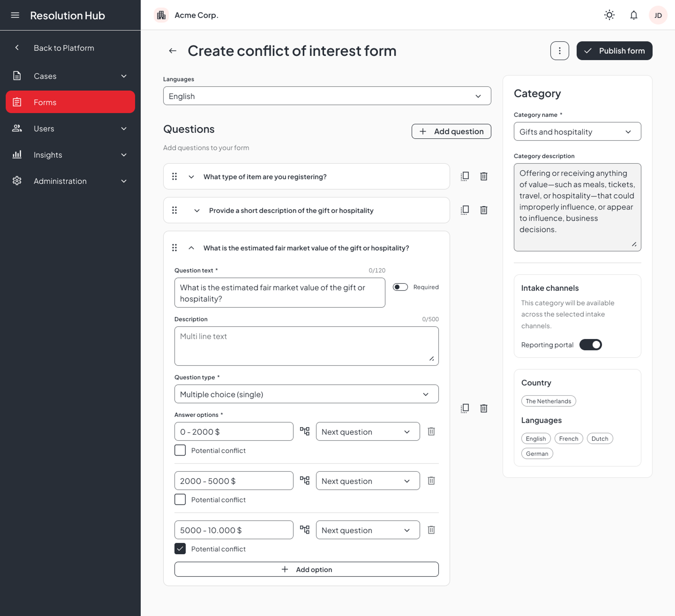
Task: Grab drag handle of fair market value question
Action: pyautogui.click(x=174, y=248)
